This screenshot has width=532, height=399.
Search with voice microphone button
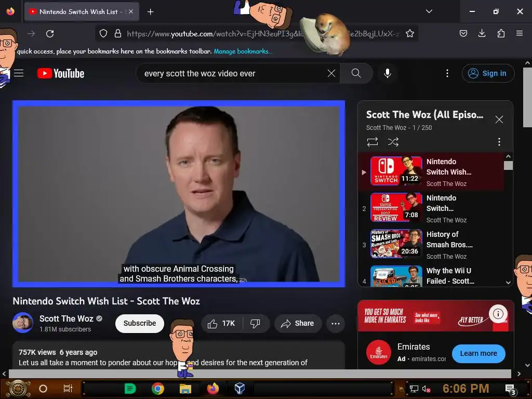(x=388, y=73)
